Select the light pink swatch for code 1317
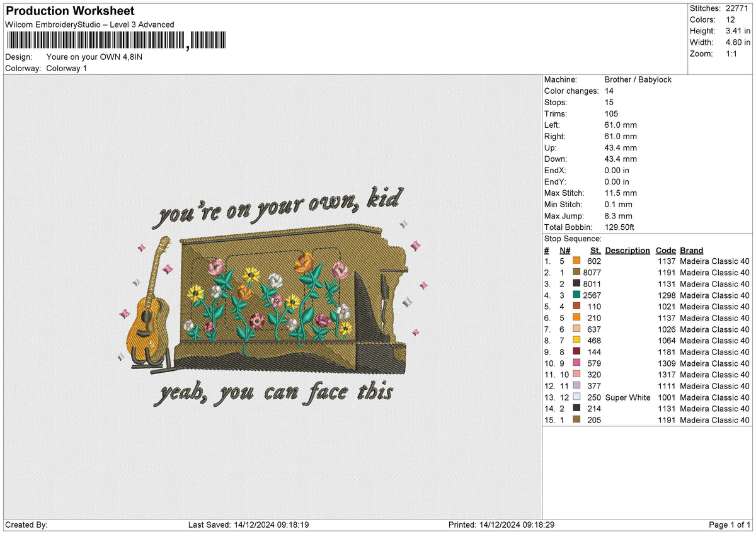The image size is (756, 534). pos(576,375)
